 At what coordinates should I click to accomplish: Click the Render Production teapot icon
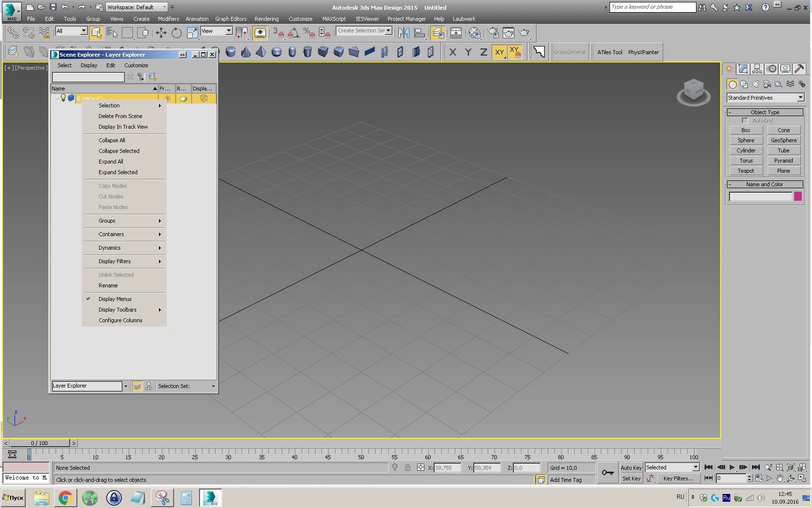[x=524, y=33]
